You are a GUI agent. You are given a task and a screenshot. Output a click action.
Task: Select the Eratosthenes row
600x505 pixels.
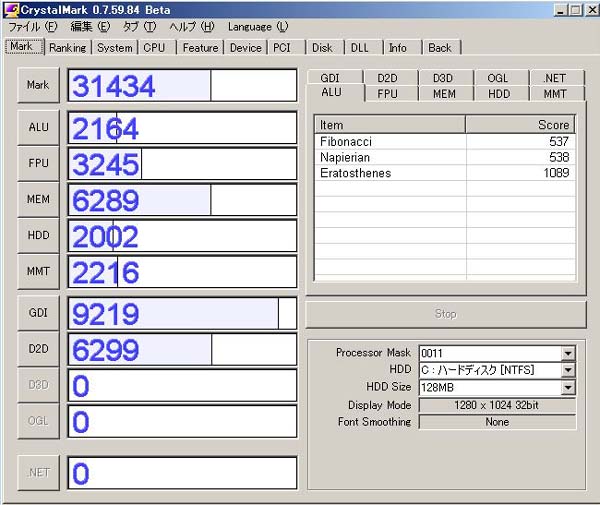tap(445, 173)
